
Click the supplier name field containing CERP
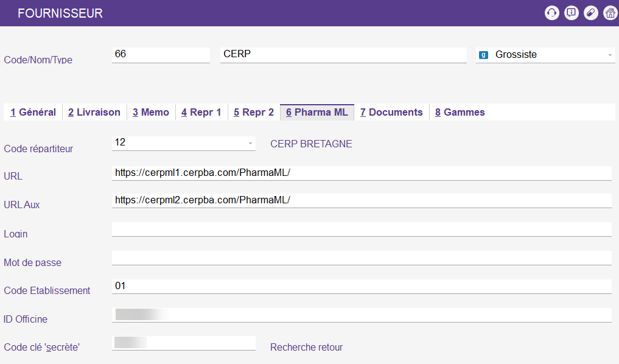tap(343, 54)
